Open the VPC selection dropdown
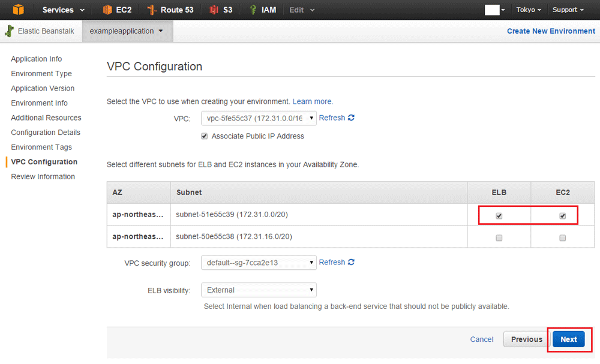Screen dimensions: 600x364 pos(259,118)
